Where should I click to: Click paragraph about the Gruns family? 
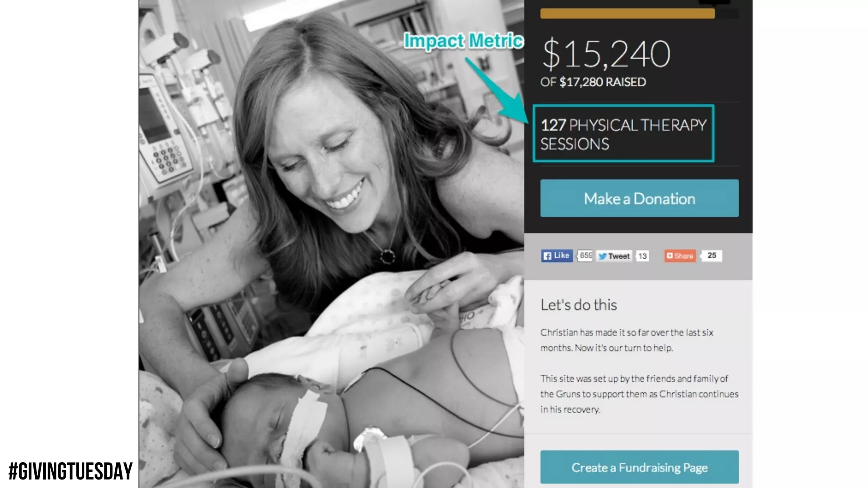click(x=639, y=394)
